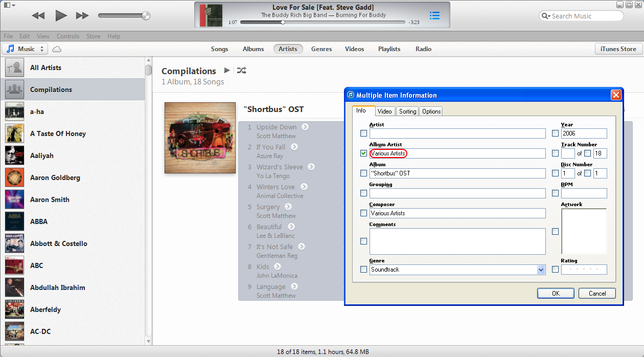Switch to Songs view
644x357 pixels.
click(220, 49)
